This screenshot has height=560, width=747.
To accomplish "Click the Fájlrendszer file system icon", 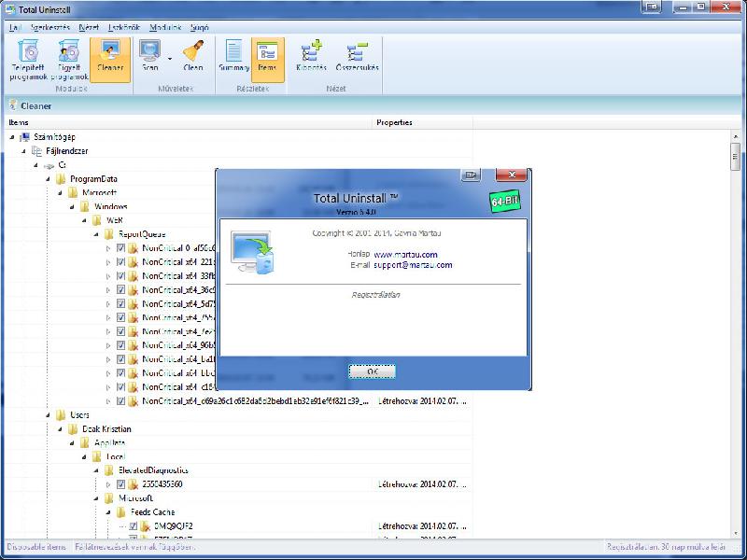I will pos(36,151).
